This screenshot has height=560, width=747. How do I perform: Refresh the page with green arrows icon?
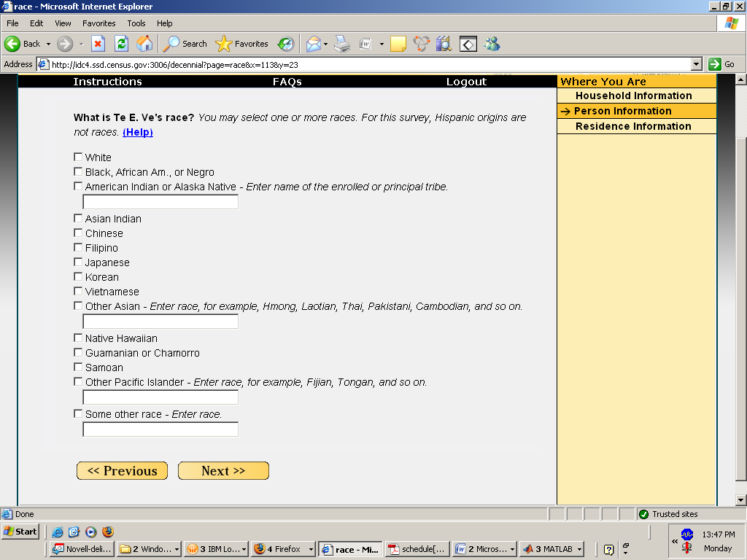122,44
